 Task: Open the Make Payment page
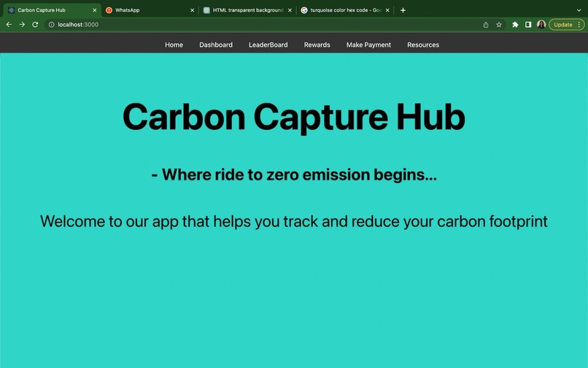click(x=368, y=45)
